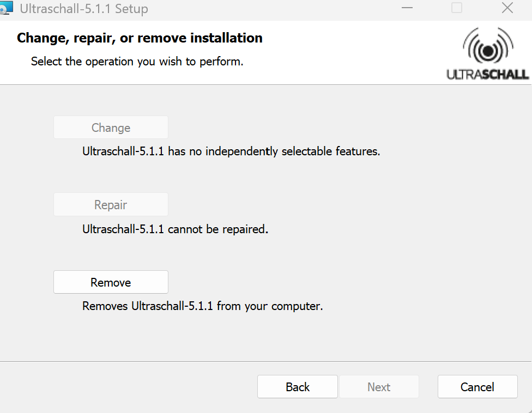The width and height of the screenshot is (532, 413).
Task: Click the separator line above the navigation buttons
Action: coord(266,361)
